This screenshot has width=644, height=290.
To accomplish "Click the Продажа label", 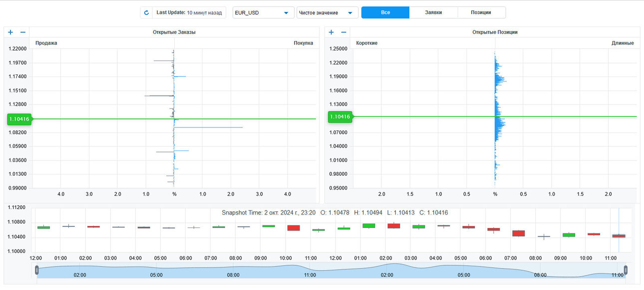I will point(46,43).
